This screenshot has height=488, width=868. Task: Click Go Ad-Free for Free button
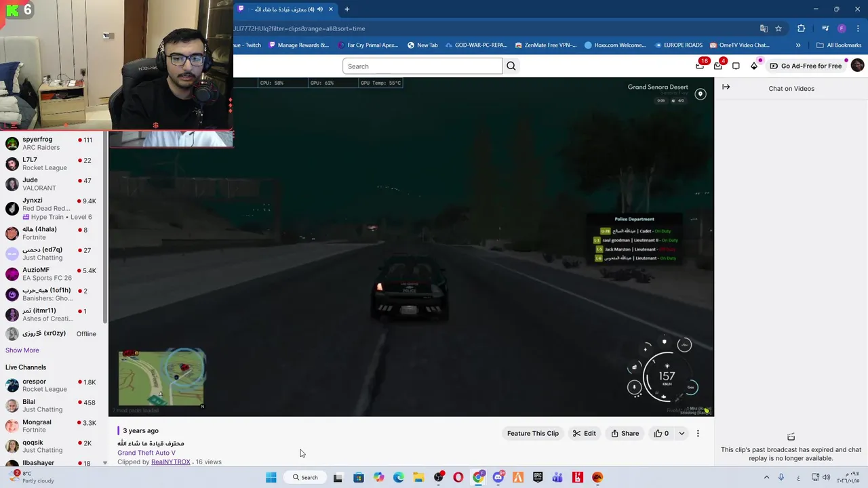pyautogui.click(x=806, y=66)
